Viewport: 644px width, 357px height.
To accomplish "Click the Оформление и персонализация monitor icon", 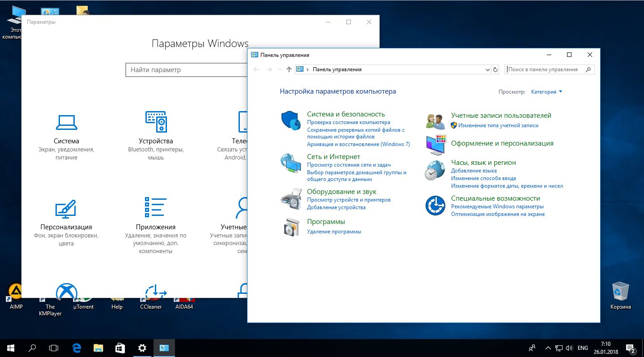I will pyautogui.click(x=435, y=145).
